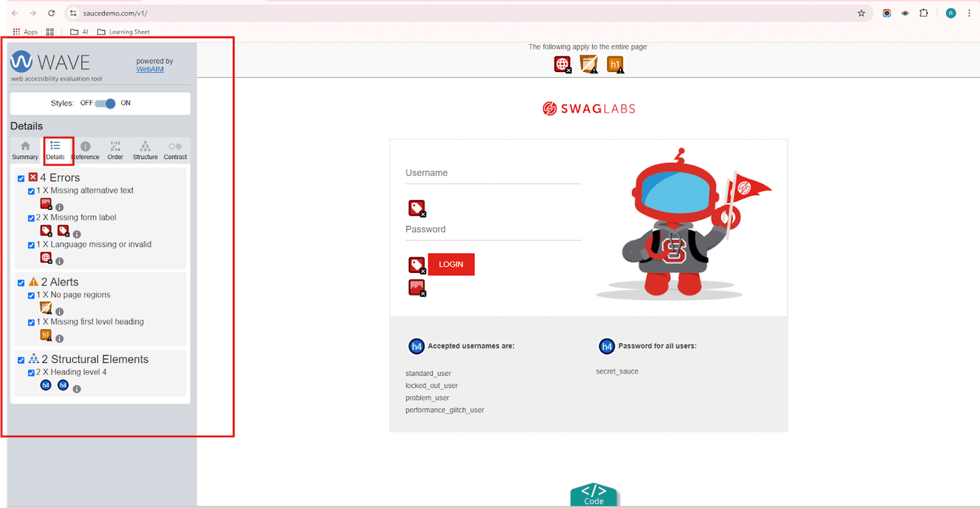980x508 pixels.
Task: Open the Code panel tab at the bottom
Action: [x=594, y=495]
